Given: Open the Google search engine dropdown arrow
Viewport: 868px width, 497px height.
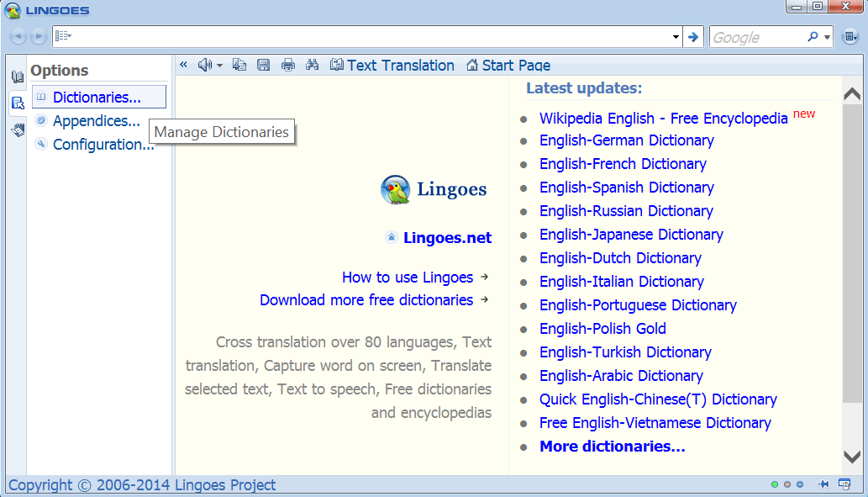Looking at the screenshot, I should pos(827,37).
